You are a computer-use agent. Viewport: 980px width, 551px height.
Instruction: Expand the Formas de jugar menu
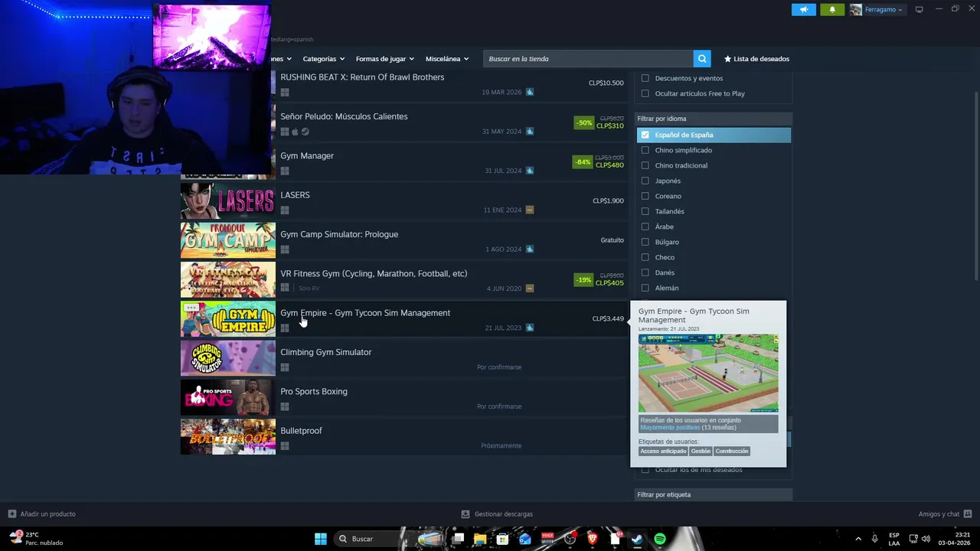384,59
